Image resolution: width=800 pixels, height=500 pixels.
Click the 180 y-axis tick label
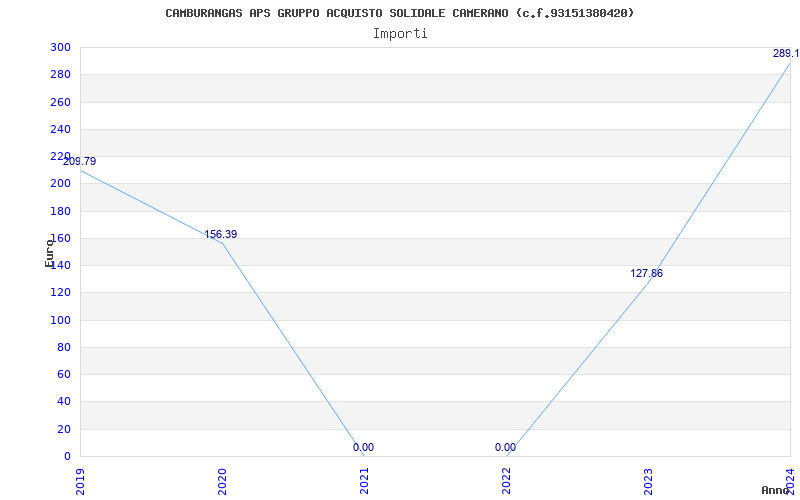(60, 211)
